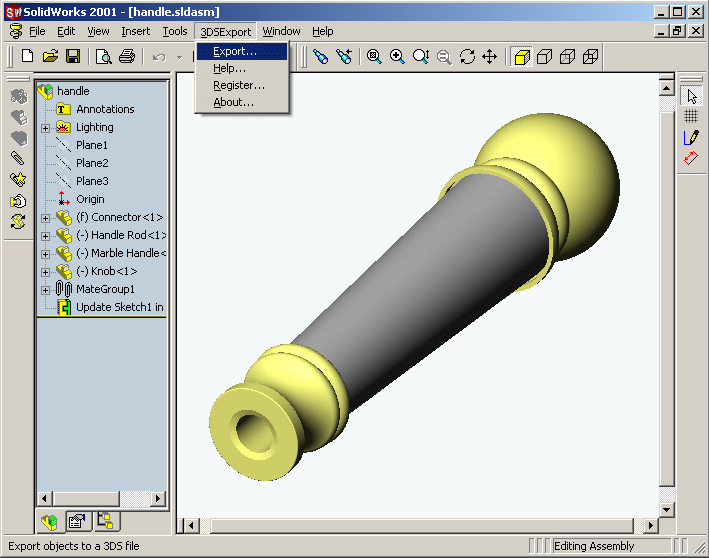The height and width of the screenshot is (558, 709).
Task: Click the viewport vertical scroll up arrow
Action: 666,87
